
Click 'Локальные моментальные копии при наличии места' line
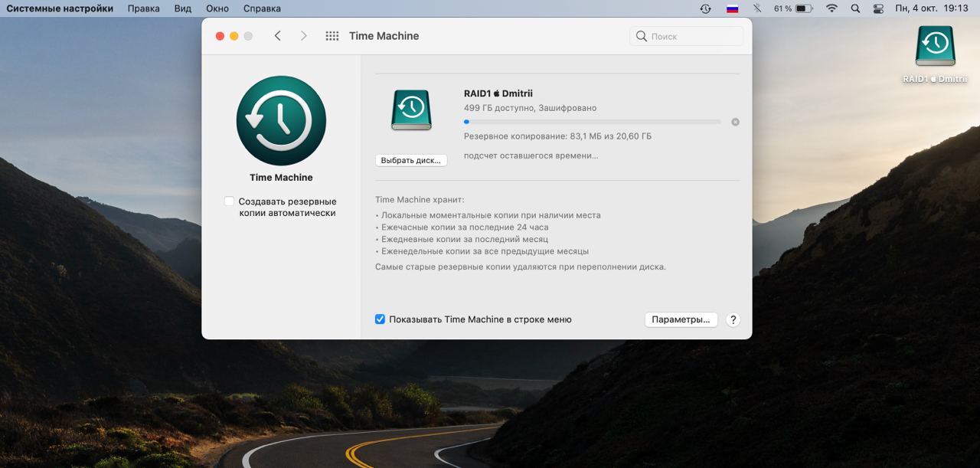(x=491, y=215)
